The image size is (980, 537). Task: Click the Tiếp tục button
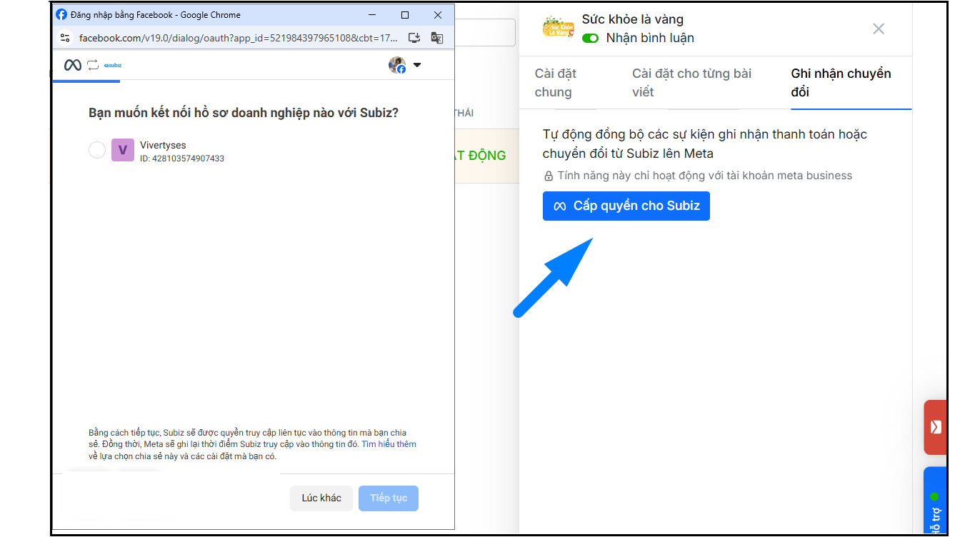389,498
